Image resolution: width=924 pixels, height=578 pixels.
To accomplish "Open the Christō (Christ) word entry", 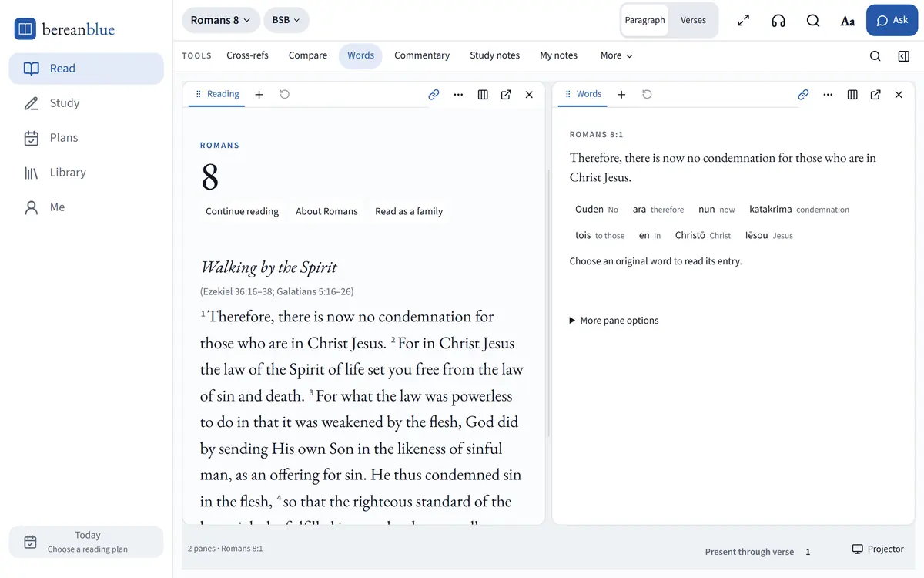I will click(703, 236).
